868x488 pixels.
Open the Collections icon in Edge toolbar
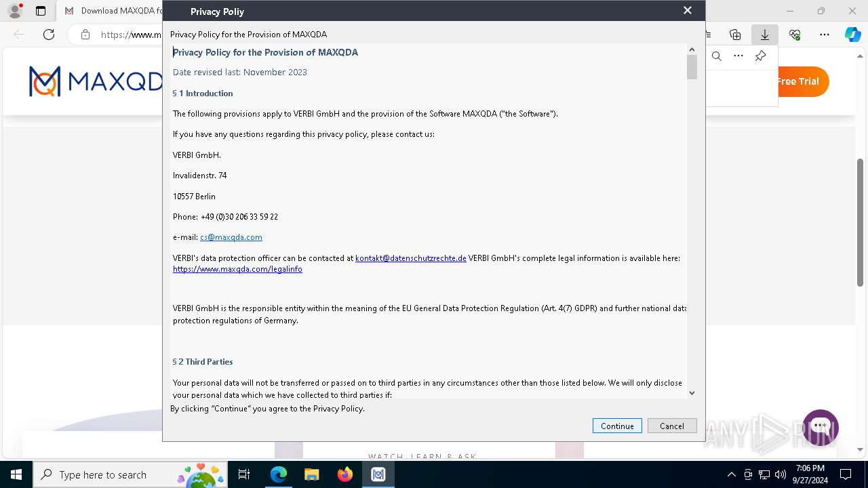point(735,35)
